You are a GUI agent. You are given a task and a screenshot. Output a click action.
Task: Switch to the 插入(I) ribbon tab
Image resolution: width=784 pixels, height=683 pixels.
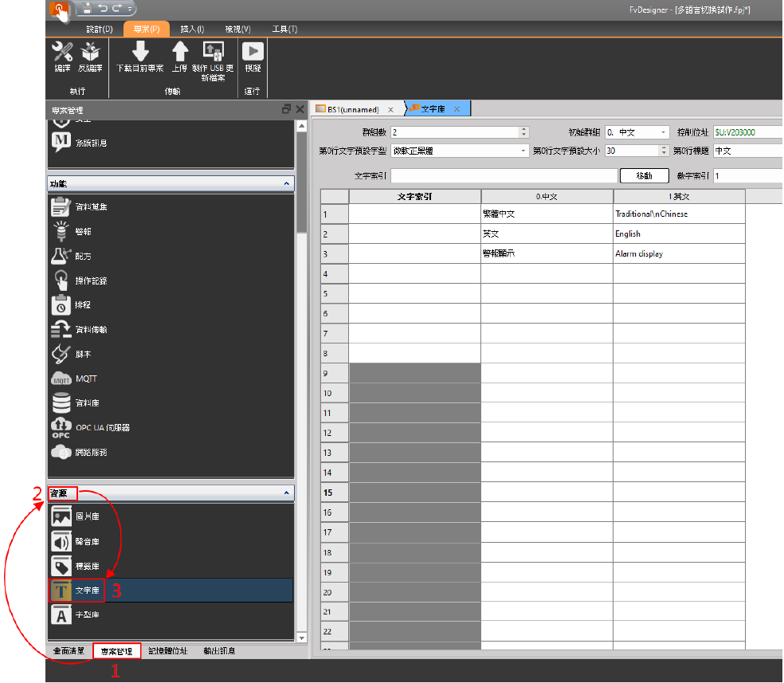click(x=192, y=29)
